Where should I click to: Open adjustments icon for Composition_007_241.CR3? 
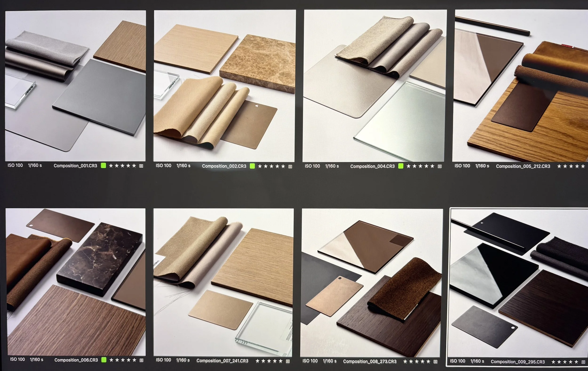tap(288, 361)
